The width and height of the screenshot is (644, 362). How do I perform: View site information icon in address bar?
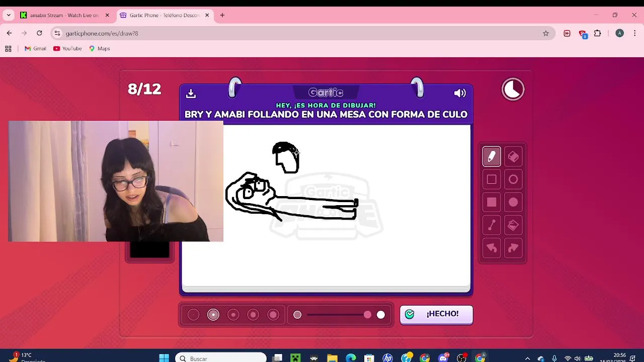coord(57,33)
